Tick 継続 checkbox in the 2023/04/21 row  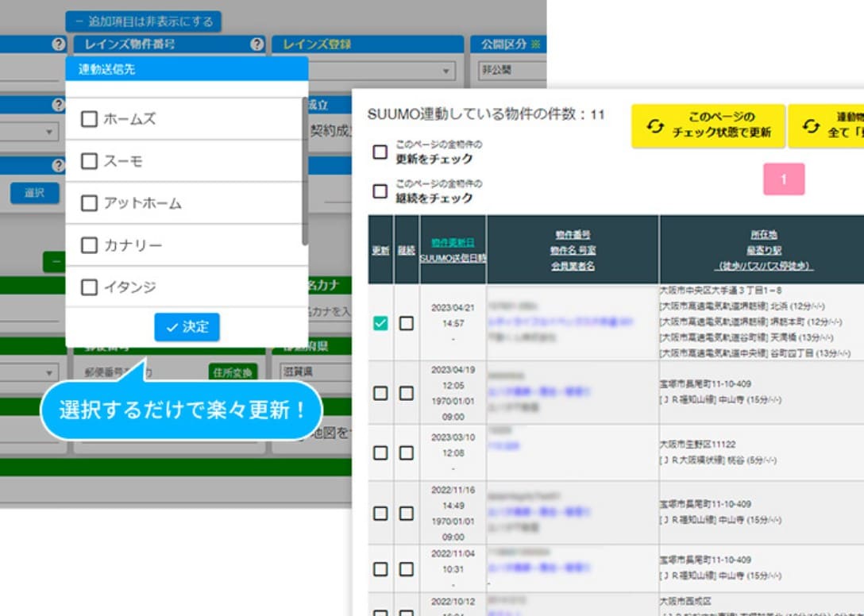pyautogui.click(x=406, y=323)
